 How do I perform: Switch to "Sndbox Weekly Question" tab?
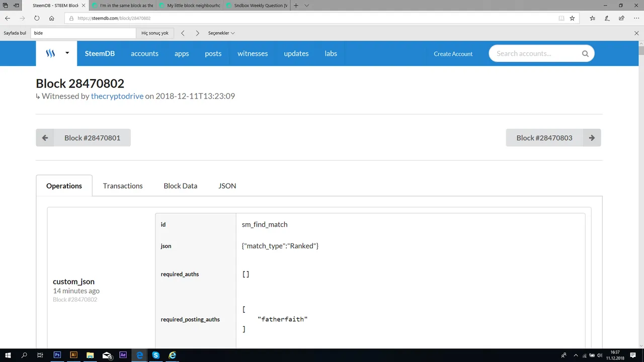[x=257, y=6]
